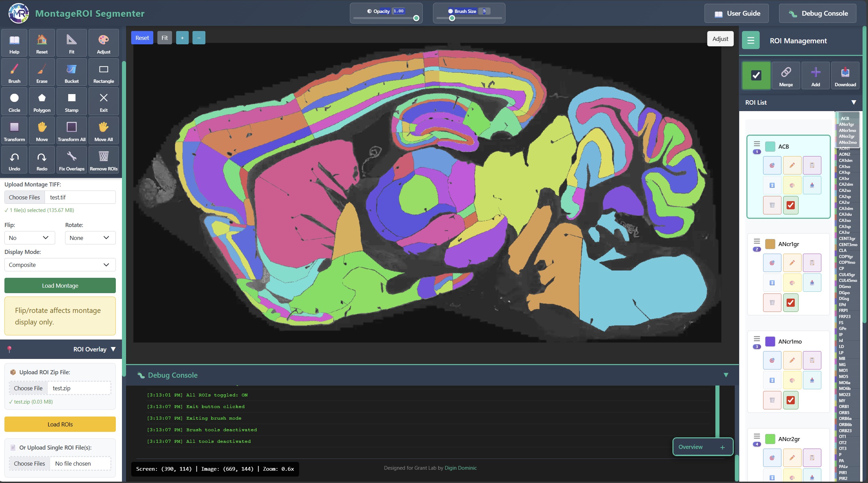Open the Rotate dropdown
Image resolution: width=868 pixels, height=483 pixels.
coord(90,238)
